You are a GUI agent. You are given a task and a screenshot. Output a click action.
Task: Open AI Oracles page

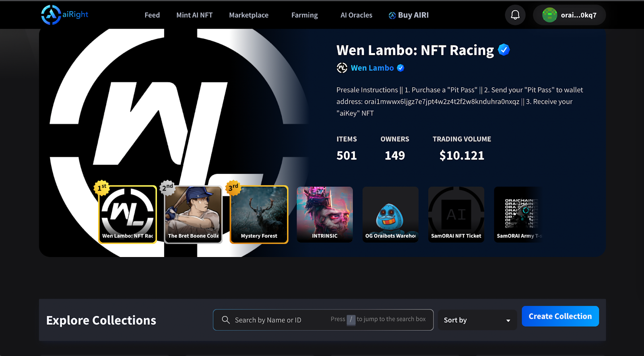click(356, 15)
